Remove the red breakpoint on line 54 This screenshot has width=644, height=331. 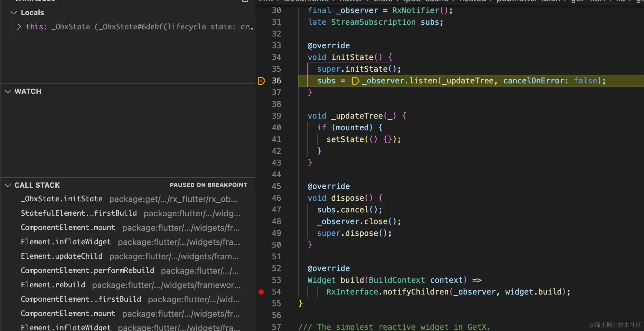[261, 292]
